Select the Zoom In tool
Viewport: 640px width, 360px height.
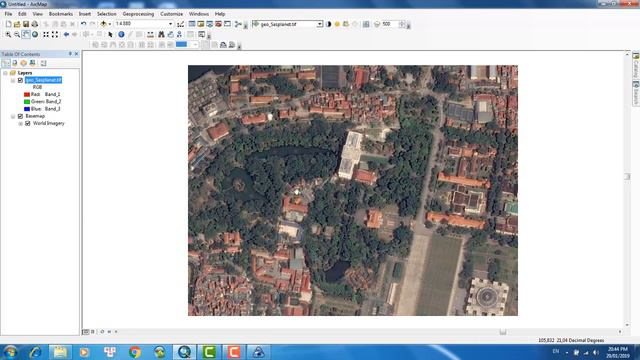tap(8, 35)
